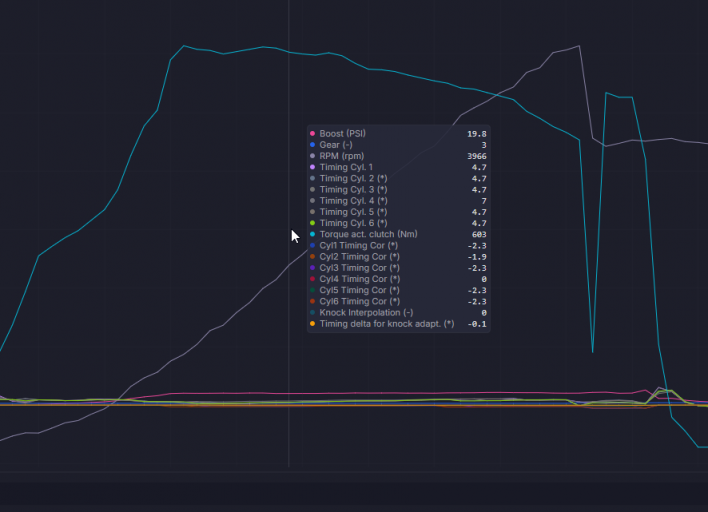Click the cyan Torque act. clutch dot
The image size is (708, 512).
tap(312, 234)
